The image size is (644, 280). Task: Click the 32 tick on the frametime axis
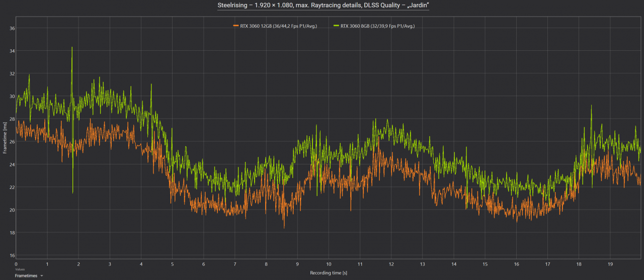click(x=12, y=73)
